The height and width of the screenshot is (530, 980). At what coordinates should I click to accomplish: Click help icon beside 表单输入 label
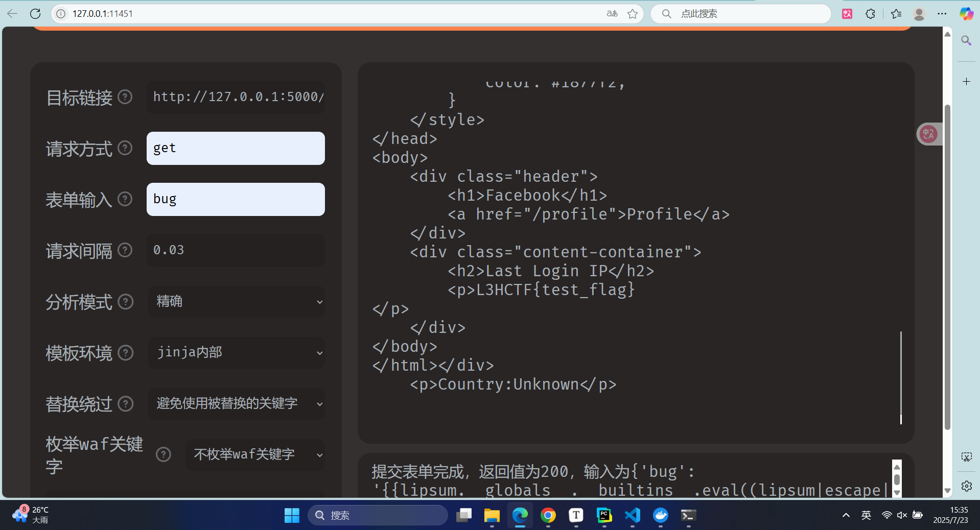pyautogui.click(x=125, y=199)
